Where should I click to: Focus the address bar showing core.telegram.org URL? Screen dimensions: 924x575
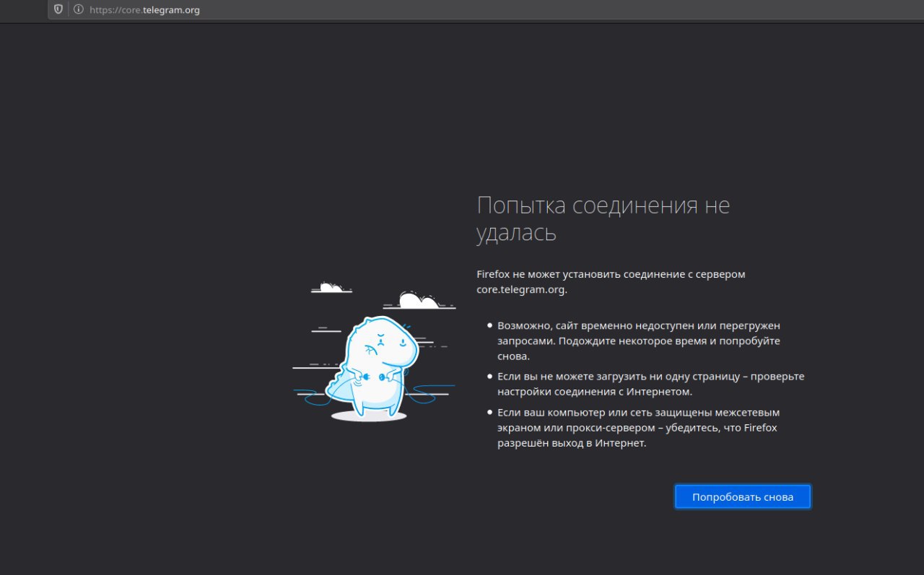pos(144,10)
